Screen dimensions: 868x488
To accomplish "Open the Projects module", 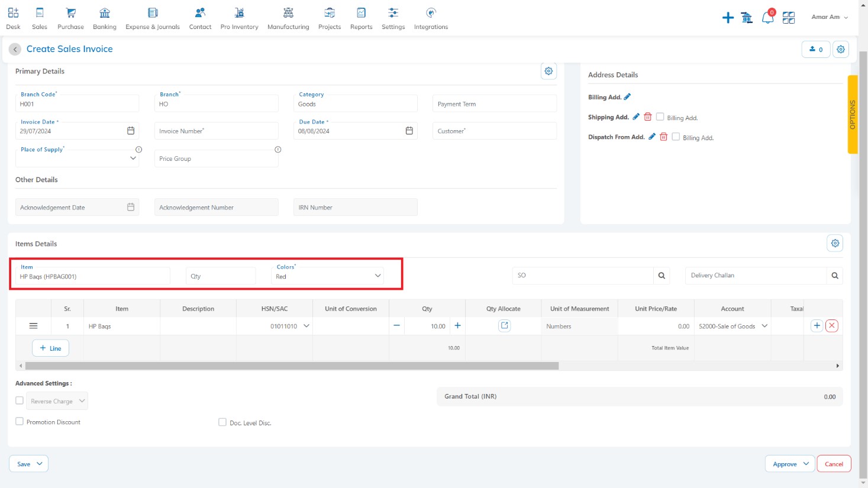I will point(330,18).
